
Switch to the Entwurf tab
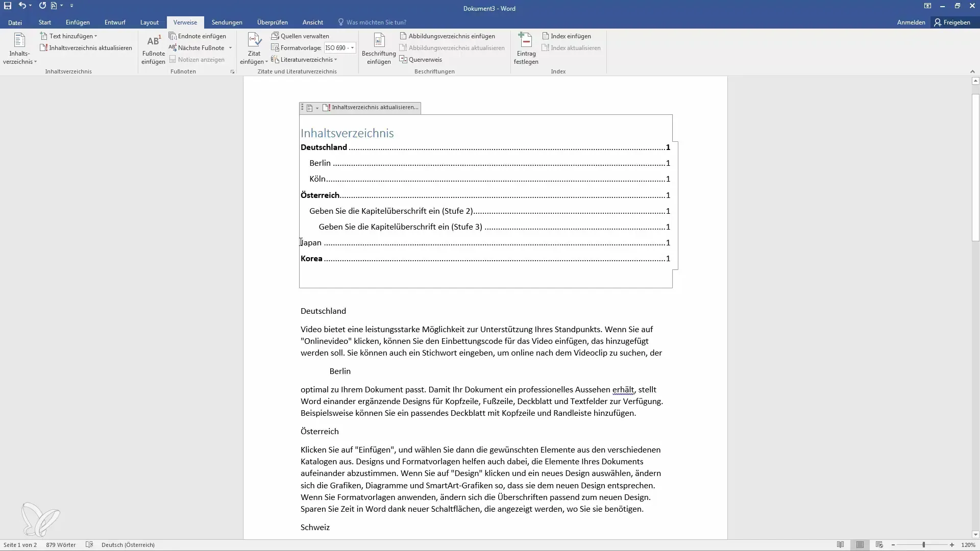(115, 22)
